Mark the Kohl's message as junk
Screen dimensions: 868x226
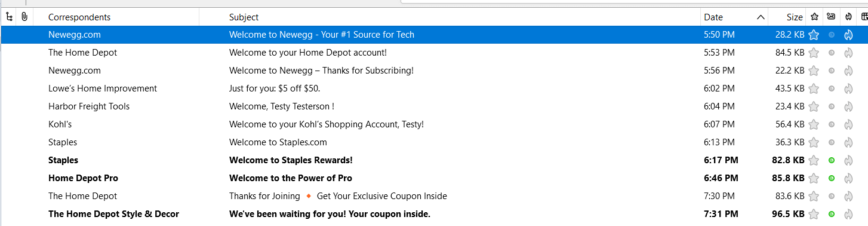pyautogui.click(x=848, y=124)
